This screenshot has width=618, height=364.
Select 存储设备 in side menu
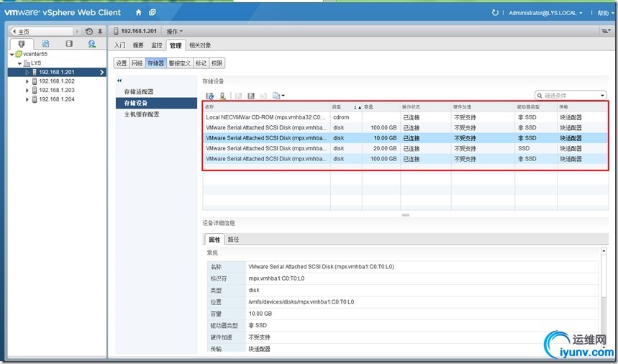click(x=156, y=103)
